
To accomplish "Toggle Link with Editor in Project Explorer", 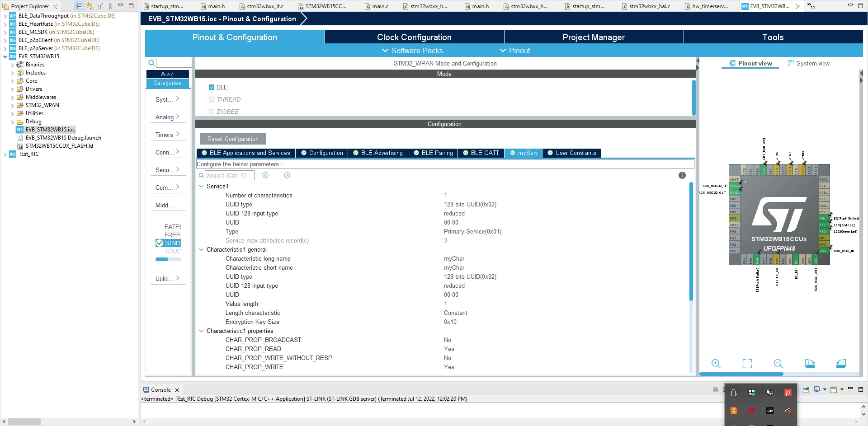I will pyautogui.click(x=90, y=6).
